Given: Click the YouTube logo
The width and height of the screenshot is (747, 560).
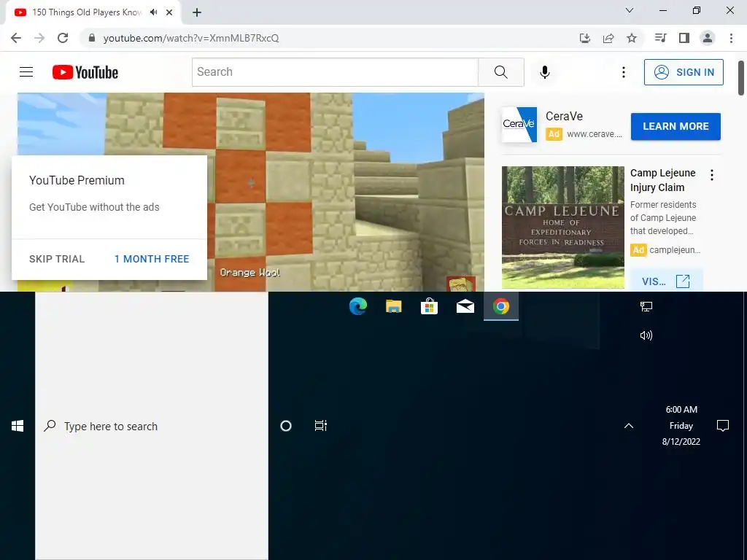Looking at the screenshot, I should (x=85, y=72).
